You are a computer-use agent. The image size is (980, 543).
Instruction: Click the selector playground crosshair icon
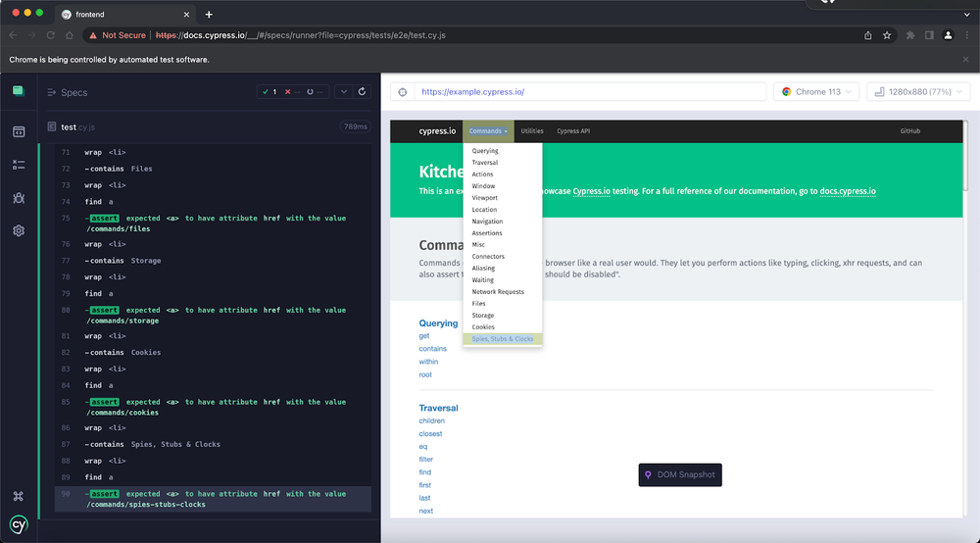(x=403, y=92)
